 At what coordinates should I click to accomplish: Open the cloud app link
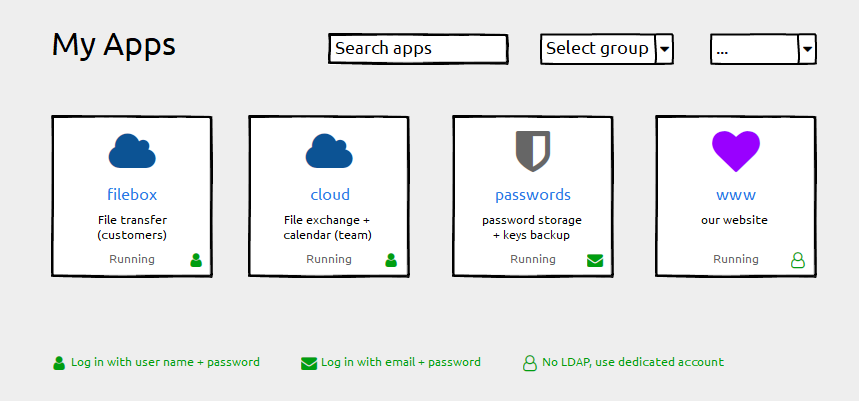[330, 194]
